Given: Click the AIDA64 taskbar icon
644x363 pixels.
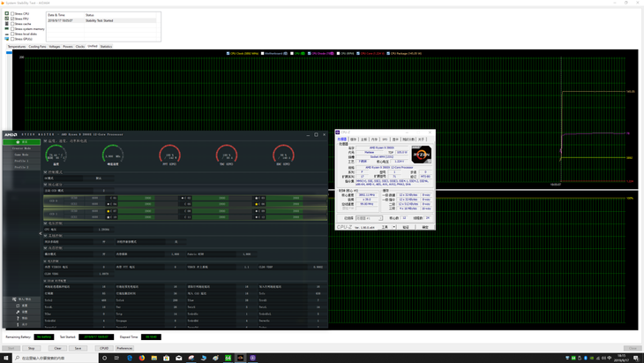Looking at the screenshot, I should point(228,358).
